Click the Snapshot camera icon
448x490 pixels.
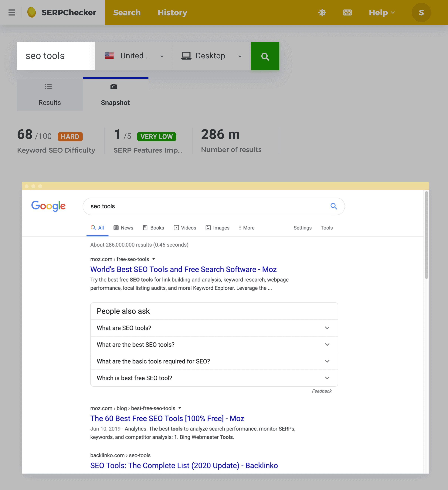tap(114, 87)
